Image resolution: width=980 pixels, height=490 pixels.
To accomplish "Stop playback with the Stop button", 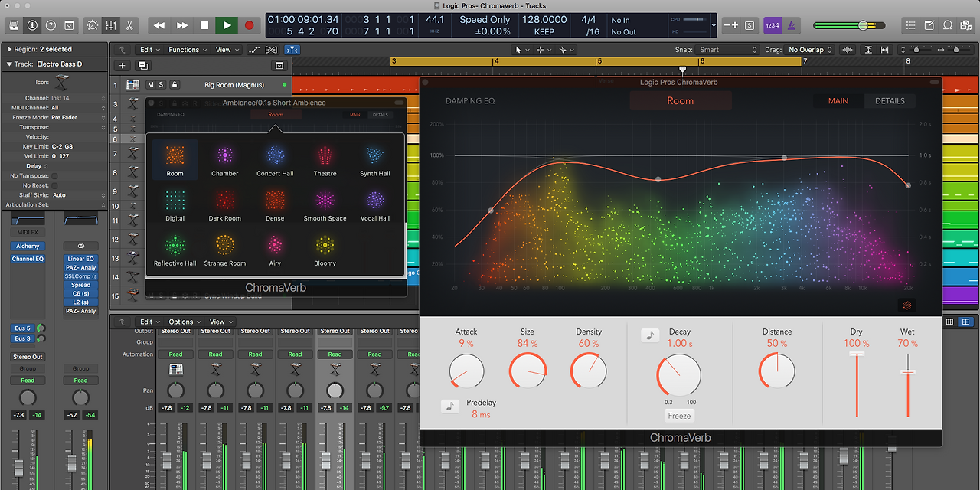I will [x=204, y=25].
